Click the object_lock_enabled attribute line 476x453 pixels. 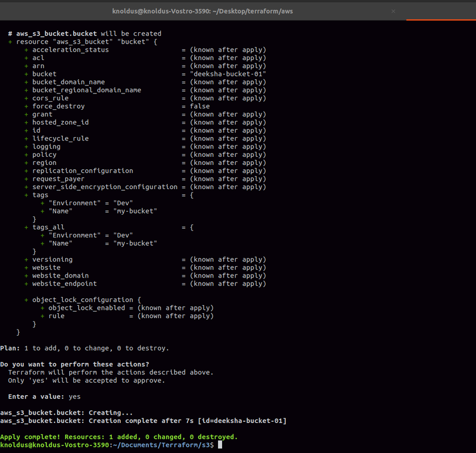(127, 308)
